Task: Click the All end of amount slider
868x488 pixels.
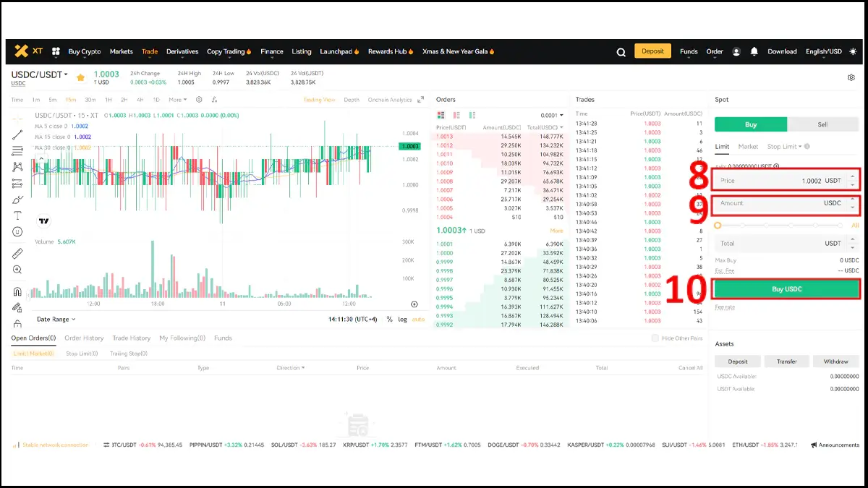Action: (855, 226)
